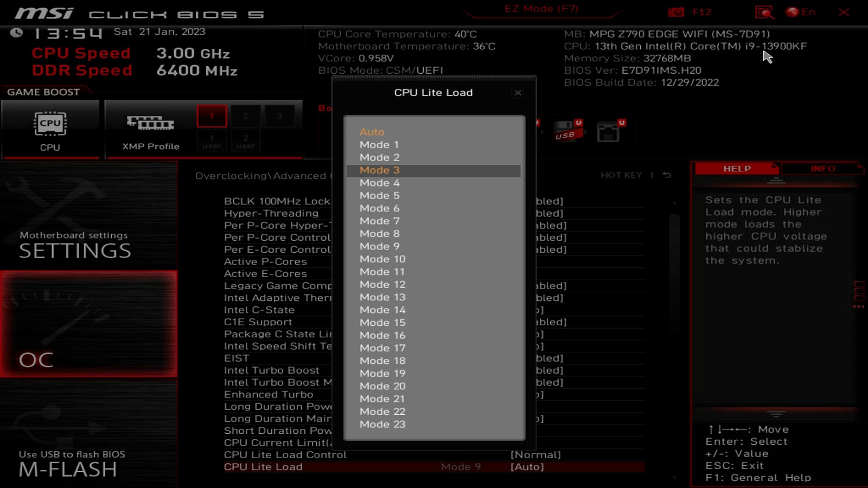The height and width of the screenshot is (488, 868).
Task: Click the help panel bottom handle
Action: [x=776, y=414]
